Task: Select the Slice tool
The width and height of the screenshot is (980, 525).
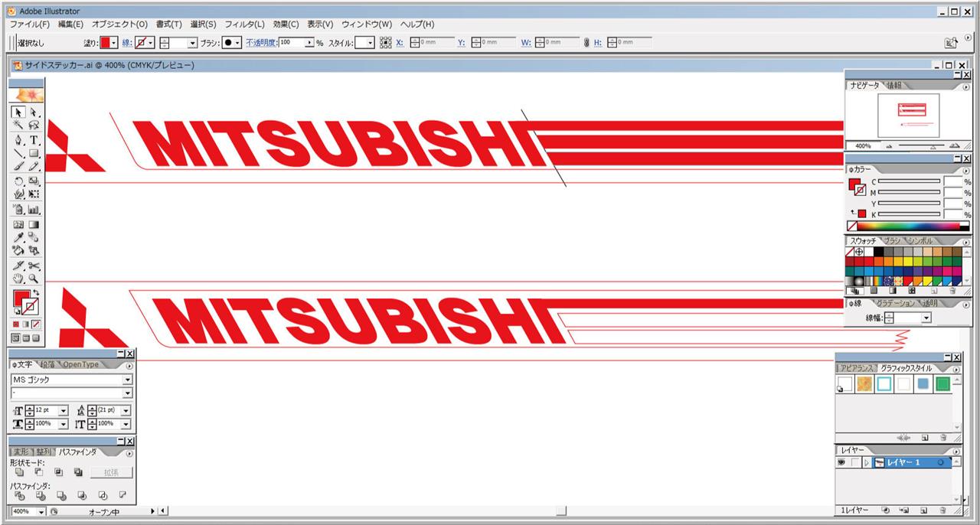Action: coord(19,266)
